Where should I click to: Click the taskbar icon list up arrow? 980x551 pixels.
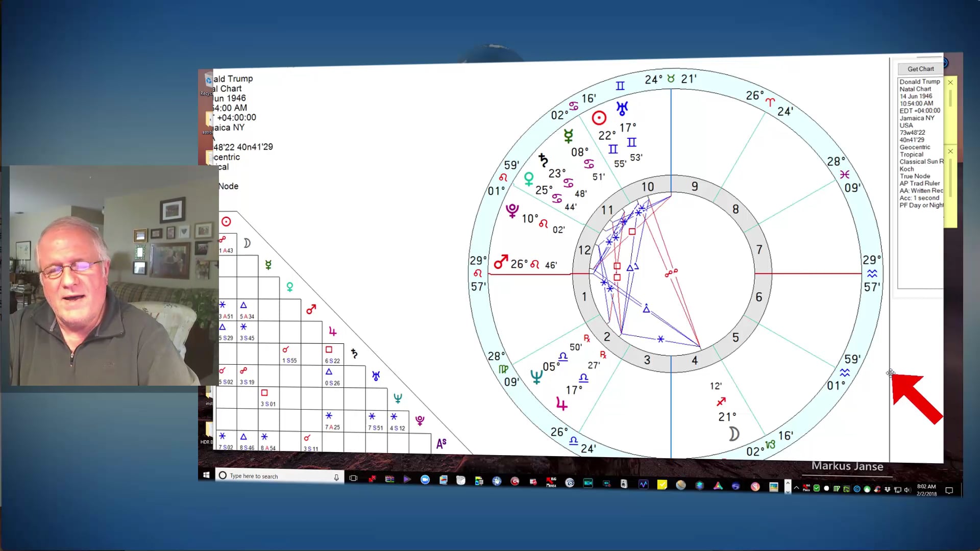pos(788,482)
